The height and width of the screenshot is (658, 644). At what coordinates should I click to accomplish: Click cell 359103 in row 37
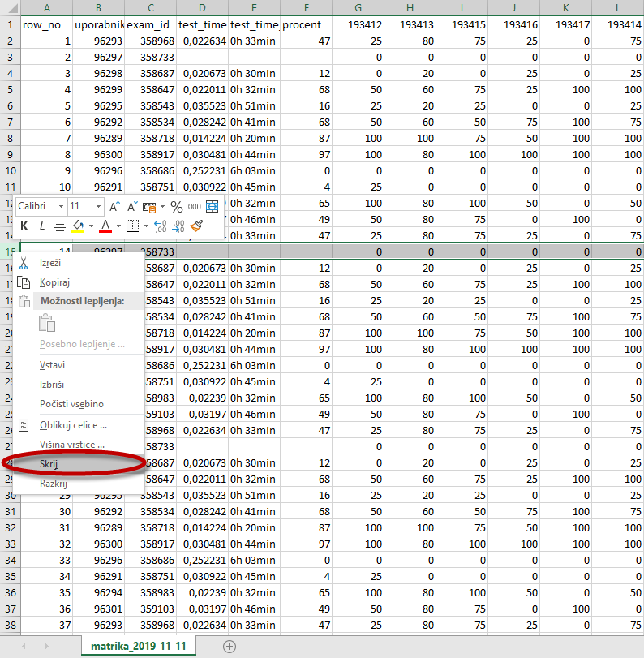(x=150, y=609)
